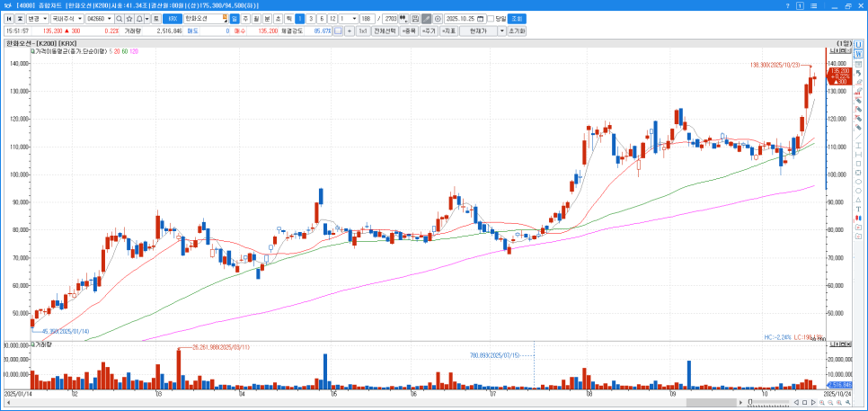Add stock to favorites star icon
Image resolution: width=868 pixels, height=411 pixels.
129,18
